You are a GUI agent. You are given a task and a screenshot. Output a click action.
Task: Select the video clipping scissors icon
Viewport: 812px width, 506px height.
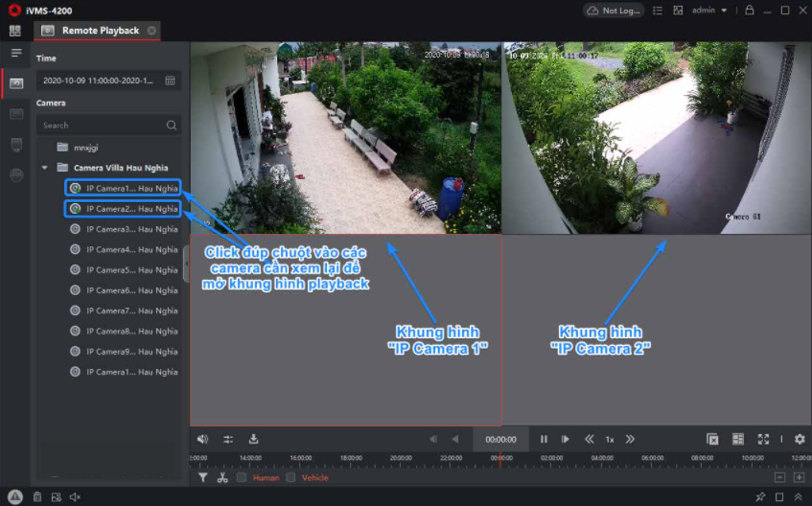[222, 477]
